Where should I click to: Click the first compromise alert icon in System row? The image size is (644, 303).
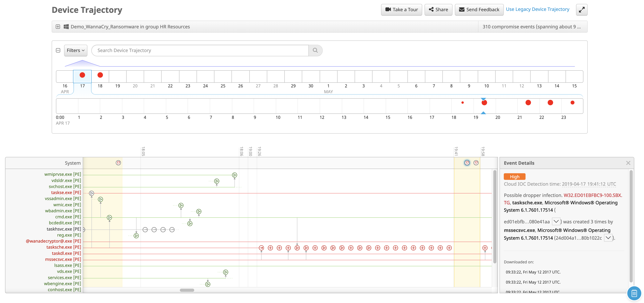coord(118,163)
